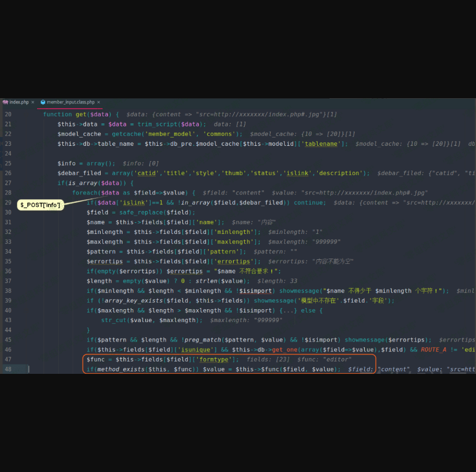The width and height of the screenshot is (476, 472).
Task: Select the member_input.class.php tab
Action: (70, 102)
